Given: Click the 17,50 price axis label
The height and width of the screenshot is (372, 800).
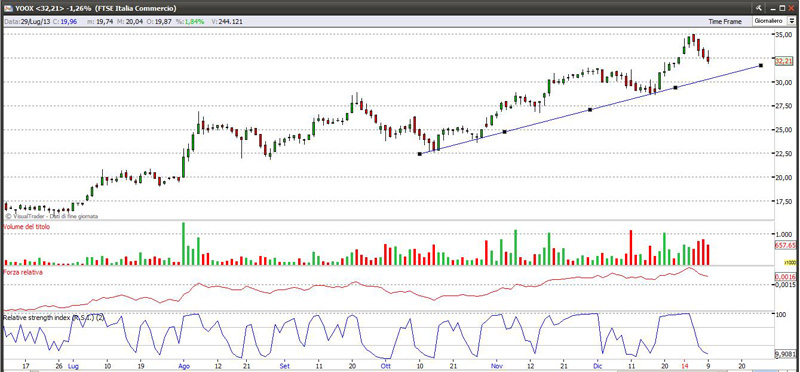Looking at the screenshot, I should [783, 202].
